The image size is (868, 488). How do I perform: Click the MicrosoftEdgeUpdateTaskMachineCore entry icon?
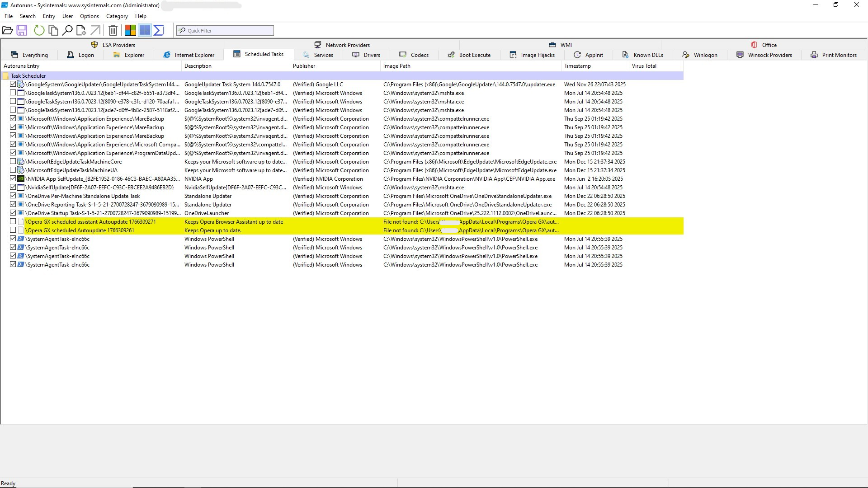(x=21, y=162)
